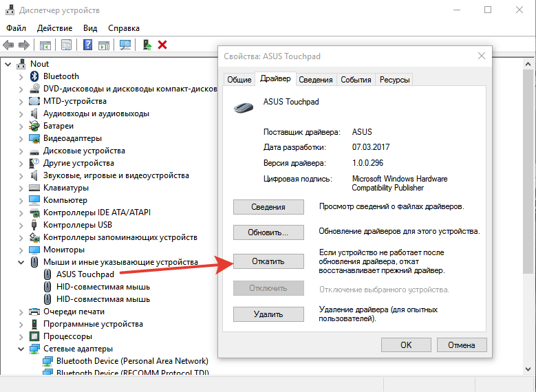Select the first HID-совместимая мышь entry
Image resolution: width=536 pixels, height=392 pixels.
coord(103,287)
